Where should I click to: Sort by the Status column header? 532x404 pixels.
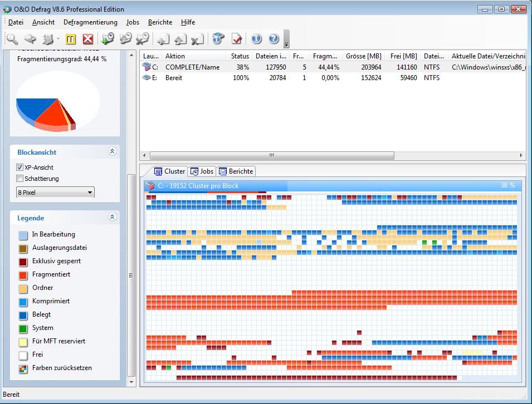point(240,56)
